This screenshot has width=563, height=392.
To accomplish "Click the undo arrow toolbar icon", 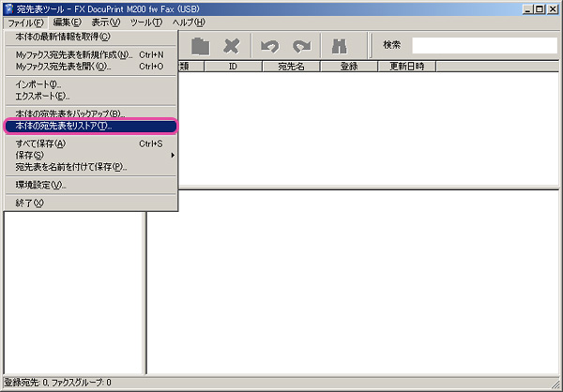I will coord(270,45).
